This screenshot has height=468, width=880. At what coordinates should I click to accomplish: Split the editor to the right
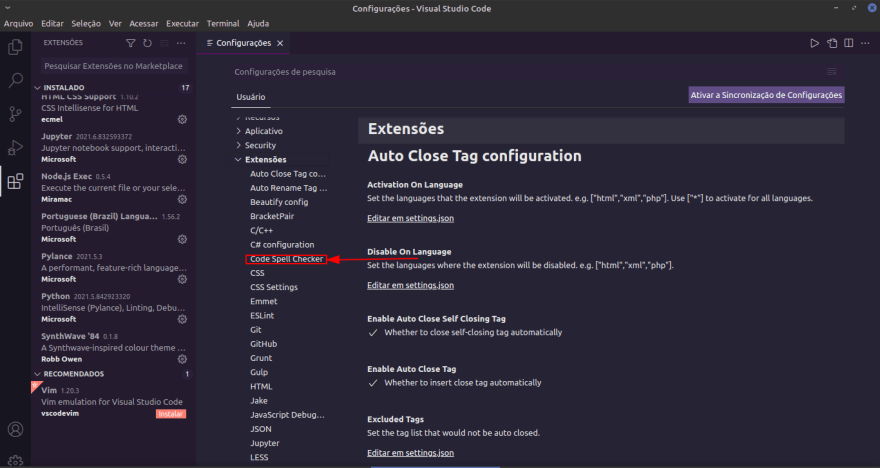(849, 43)
